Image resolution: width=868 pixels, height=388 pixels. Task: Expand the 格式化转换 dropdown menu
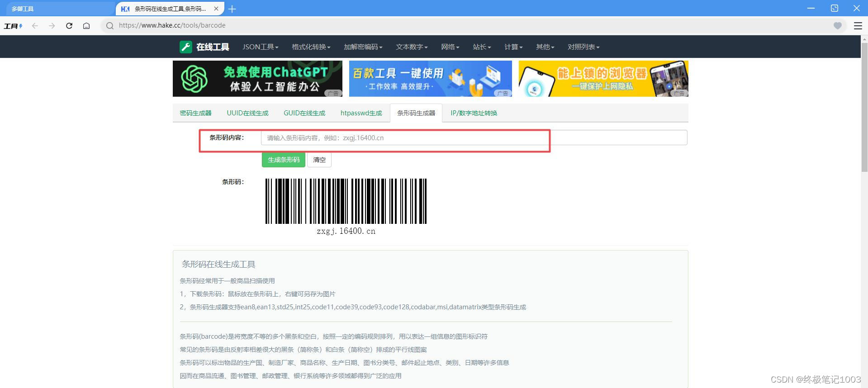[x=311, y=47]
